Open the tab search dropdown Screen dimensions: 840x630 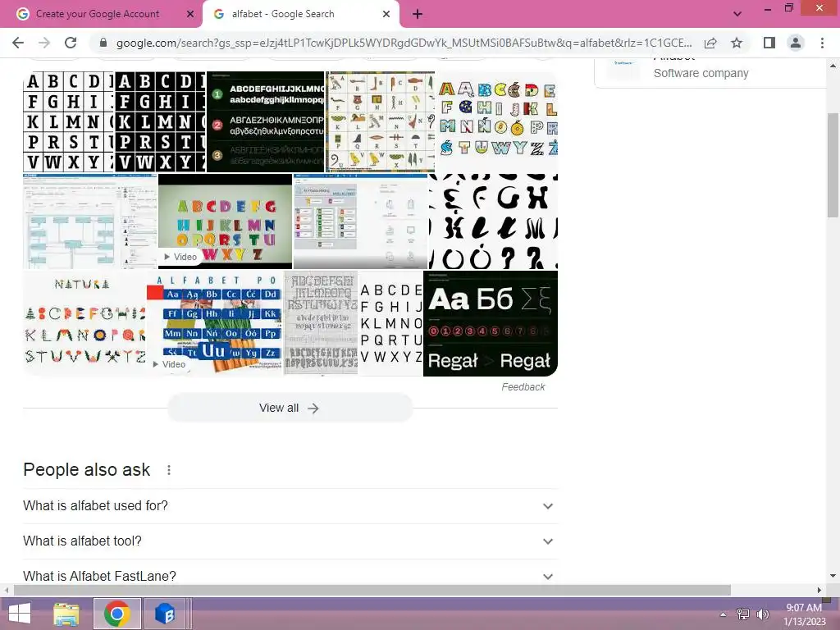[x=737, y=14]
